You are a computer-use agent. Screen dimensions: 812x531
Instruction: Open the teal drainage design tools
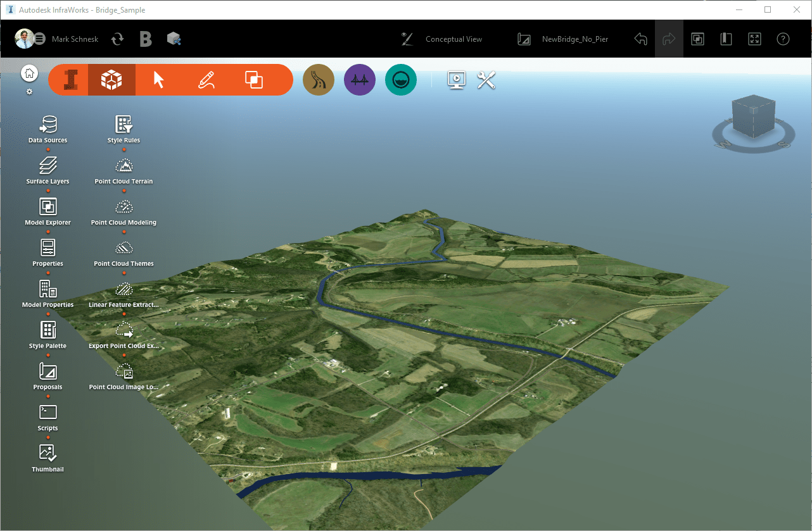401,80
